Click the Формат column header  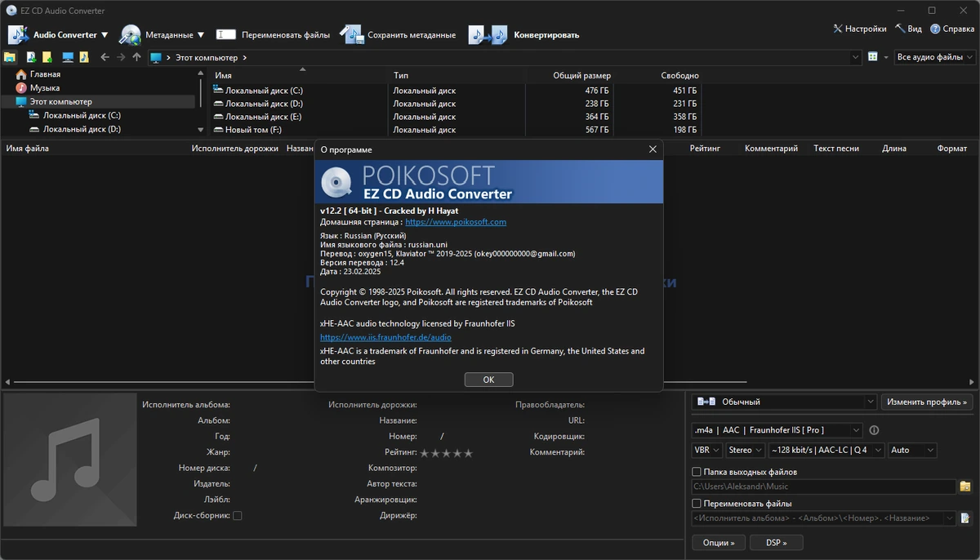tap(952, 149)
